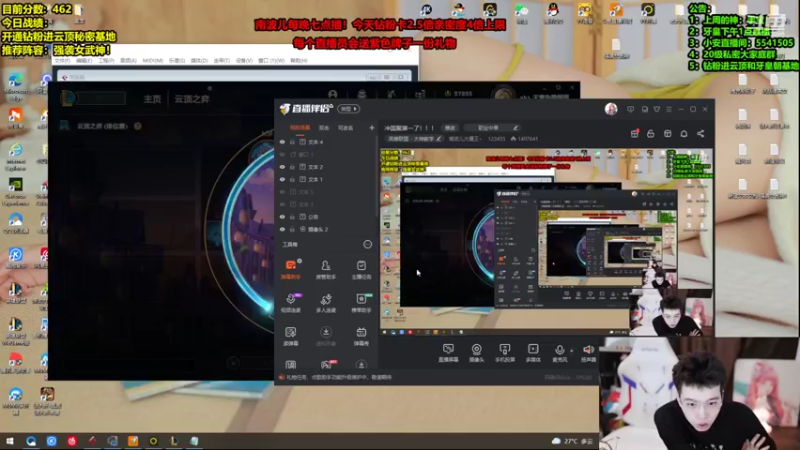Open the 视频连麦 microphone tool
Viewport: 800px width, 450px height.
(x=290, y=303)
